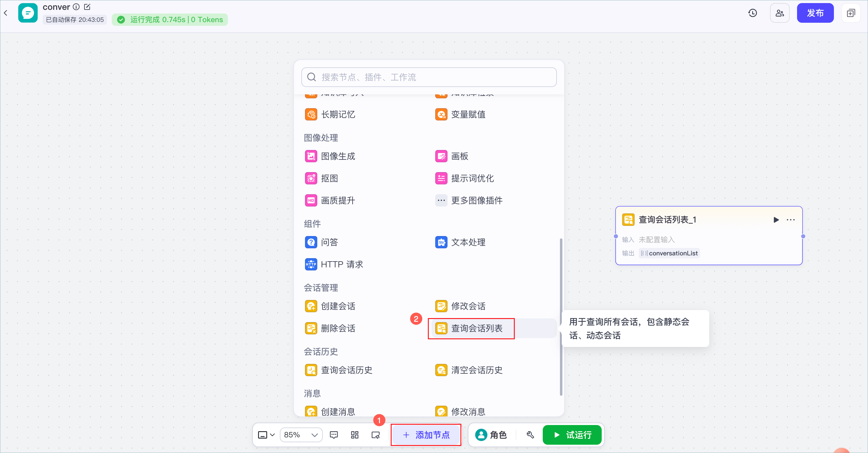This screenshot has width=868, height=453.
Task: Select the 查询会话列表_1 node title
Action: [x=667, y=220]
